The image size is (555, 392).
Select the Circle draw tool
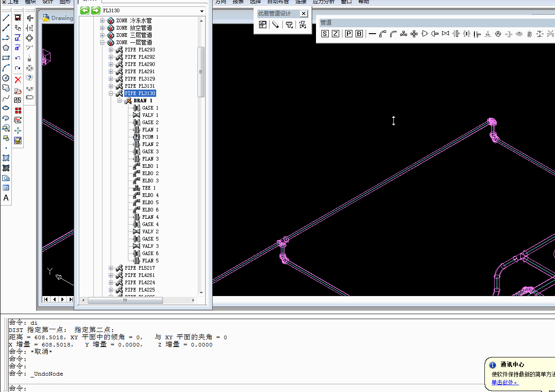(x=6, y=78)
